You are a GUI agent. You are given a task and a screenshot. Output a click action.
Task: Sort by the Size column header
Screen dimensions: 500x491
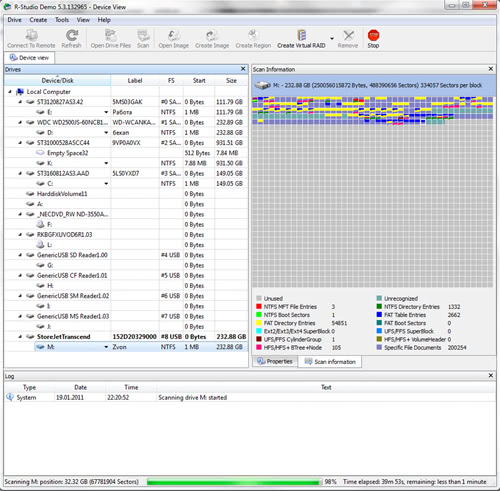tap(231, 80)
